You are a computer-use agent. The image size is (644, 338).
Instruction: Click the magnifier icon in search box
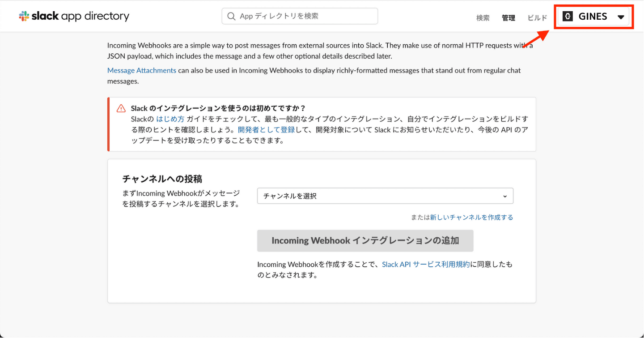[231, 16]
